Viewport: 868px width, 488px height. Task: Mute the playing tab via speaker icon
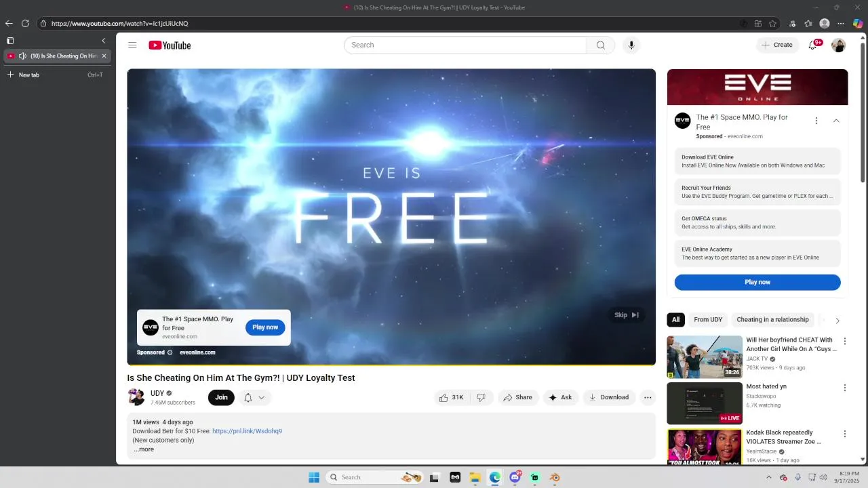pos(22,56)
